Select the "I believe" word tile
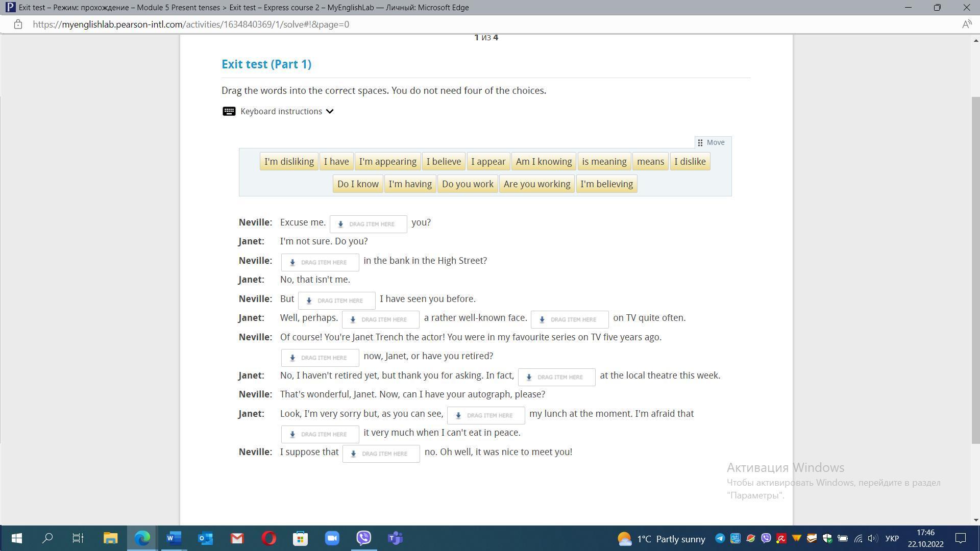Screen dimensions: 980x551 pos(443,162)
